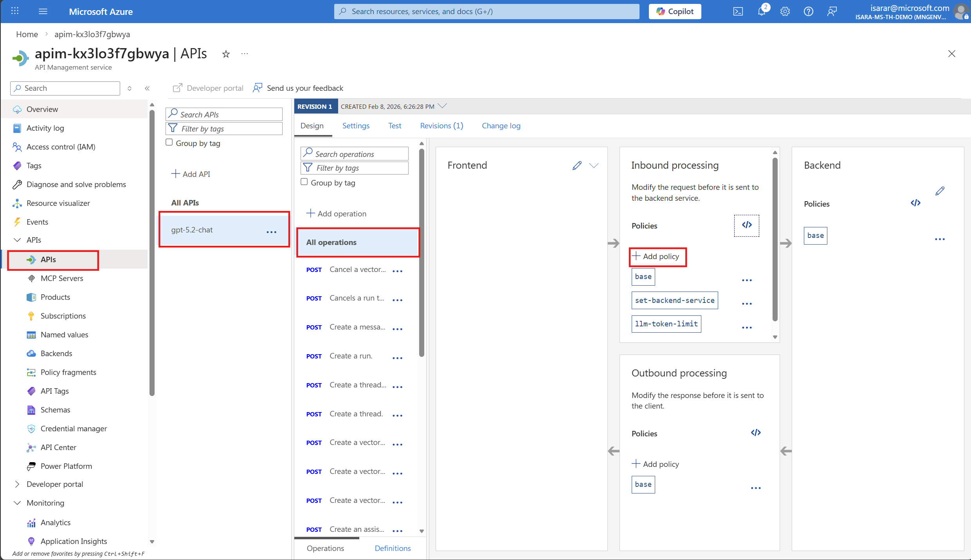This screenshot has height=560, width=971.
Task: Click Add policy under Outbound processing
Action: (x=656, y=464)
